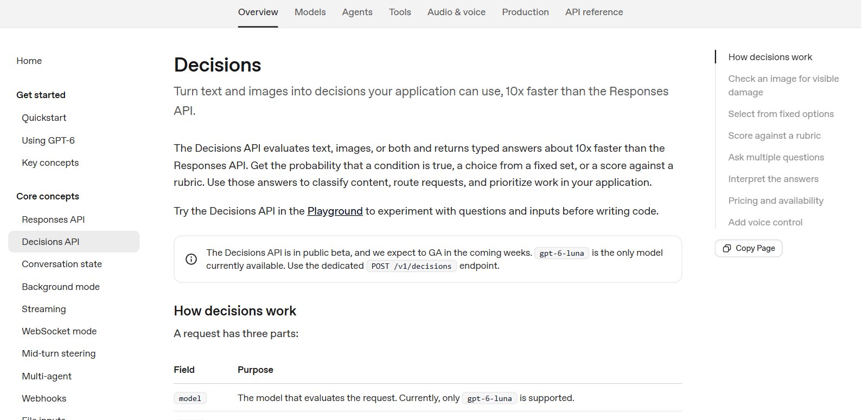Jump to Check an image for visible damage
The width and height of the screenshot is (868, 420).
click(783, 85)
